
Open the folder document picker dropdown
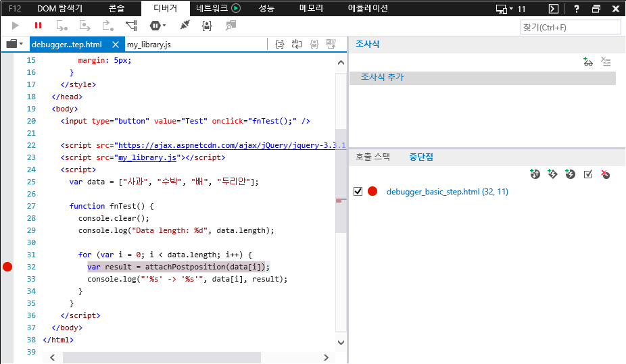(15, 44)
